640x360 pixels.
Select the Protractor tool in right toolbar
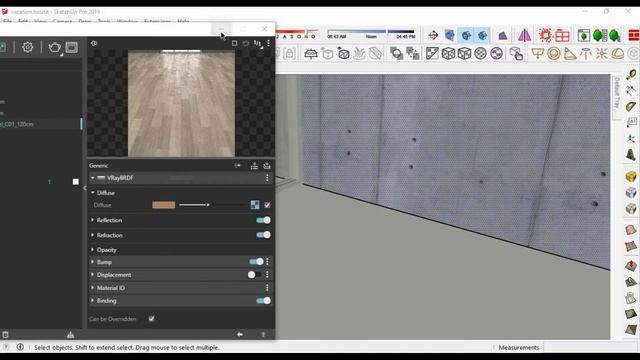(631, 107)
